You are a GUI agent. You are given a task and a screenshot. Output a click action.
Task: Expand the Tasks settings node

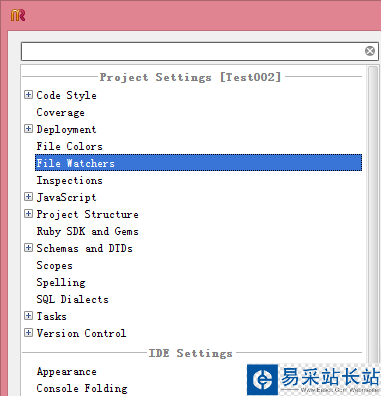click(28, 316)
